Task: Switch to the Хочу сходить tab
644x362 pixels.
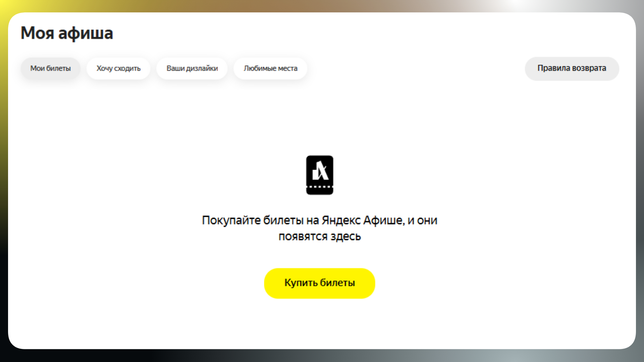Action: (x=118, y=68)
